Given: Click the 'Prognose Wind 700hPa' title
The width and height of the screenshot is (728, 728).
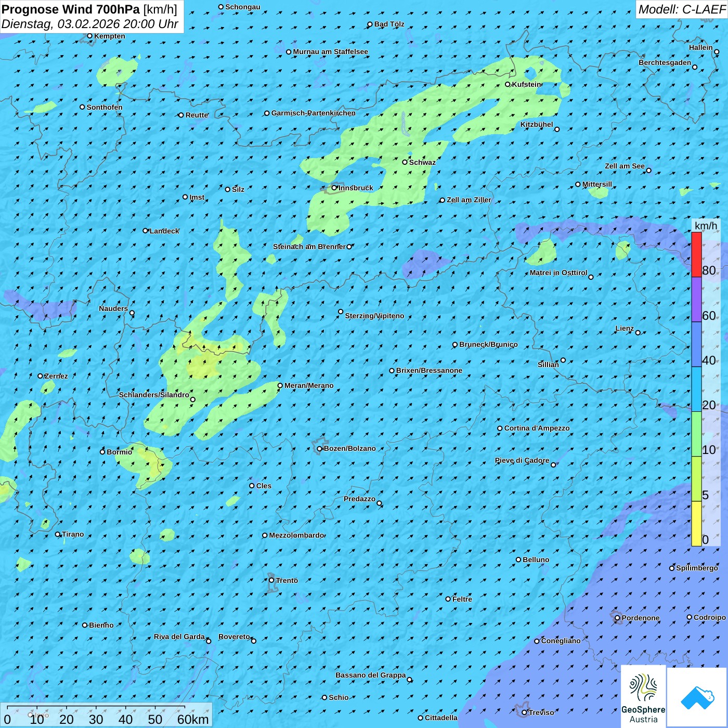Looking at the screenshot, I should coord(71,9).
